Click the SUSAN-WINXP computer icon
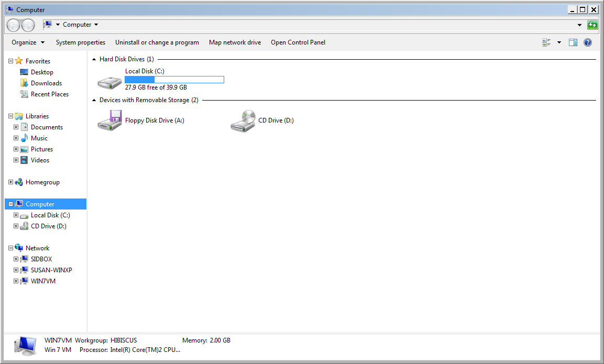 pos(24,270)
